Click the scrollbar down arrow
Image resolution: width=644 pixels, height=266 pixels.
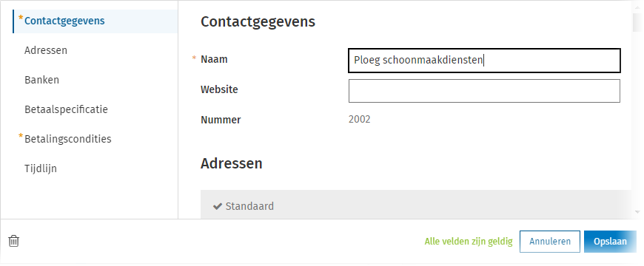[x=637, y=212]
